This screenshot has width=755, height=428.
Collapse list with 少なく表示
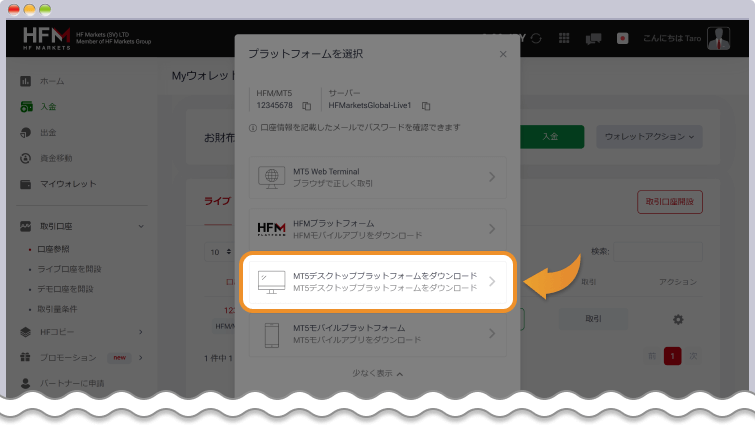point(378,373)
